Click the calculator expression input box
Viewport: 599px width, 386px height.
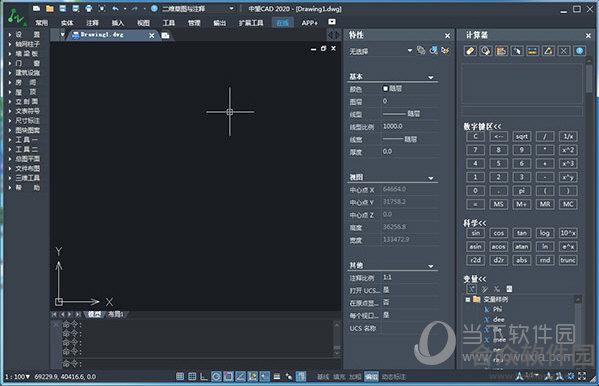(522, 112)
